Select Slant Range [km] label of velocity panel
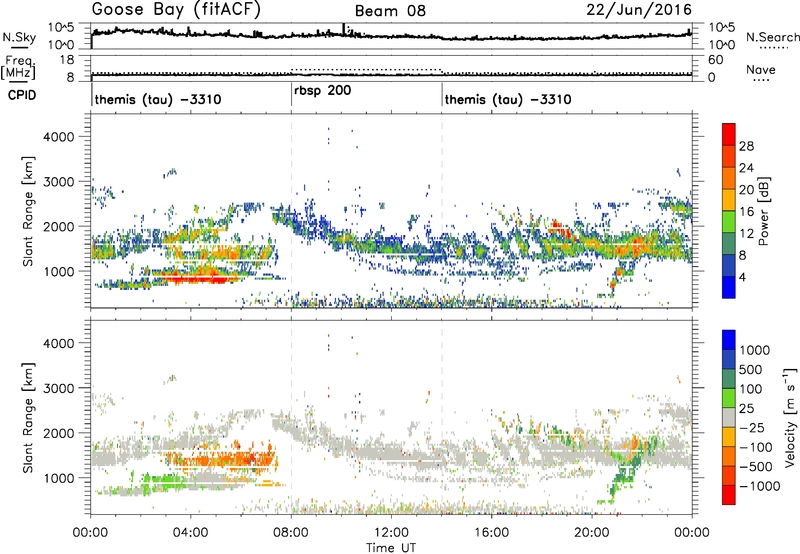Screen dimensions: 800x554 29,418
